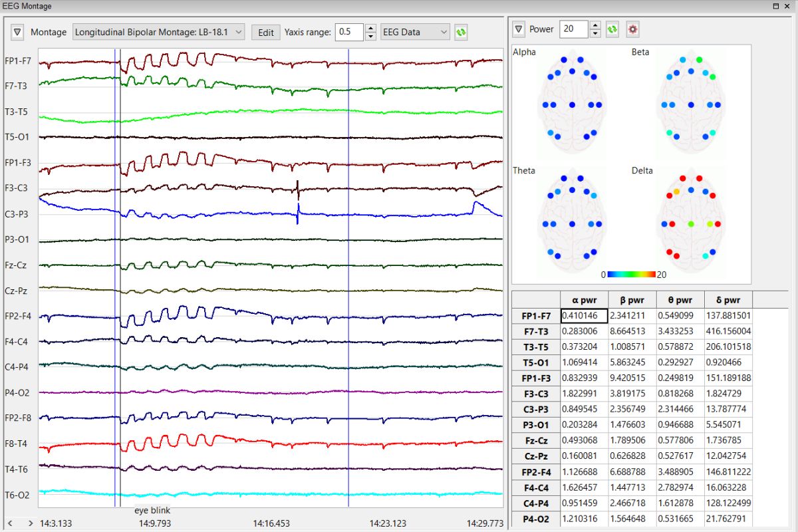Viewport: 798px width, 532px height.
Task: Decrease the Power value with down arrow
Action: point(595,33)
